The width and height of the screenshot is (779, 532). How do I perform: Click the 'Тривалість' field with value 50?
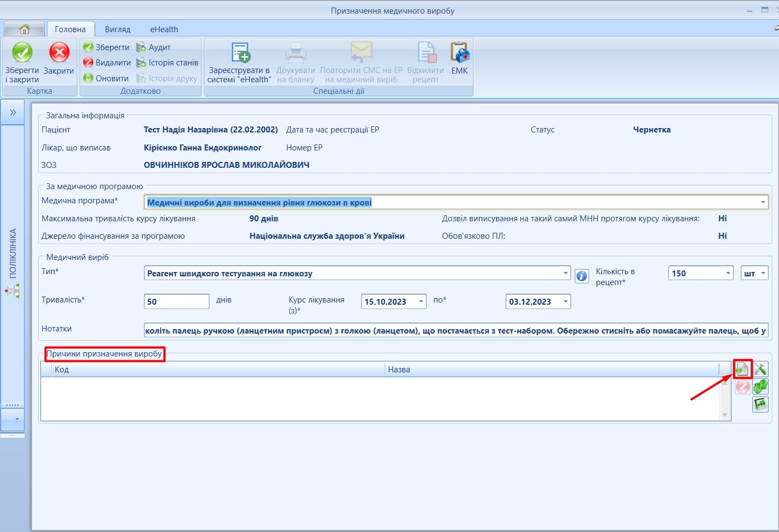(177, 301)
